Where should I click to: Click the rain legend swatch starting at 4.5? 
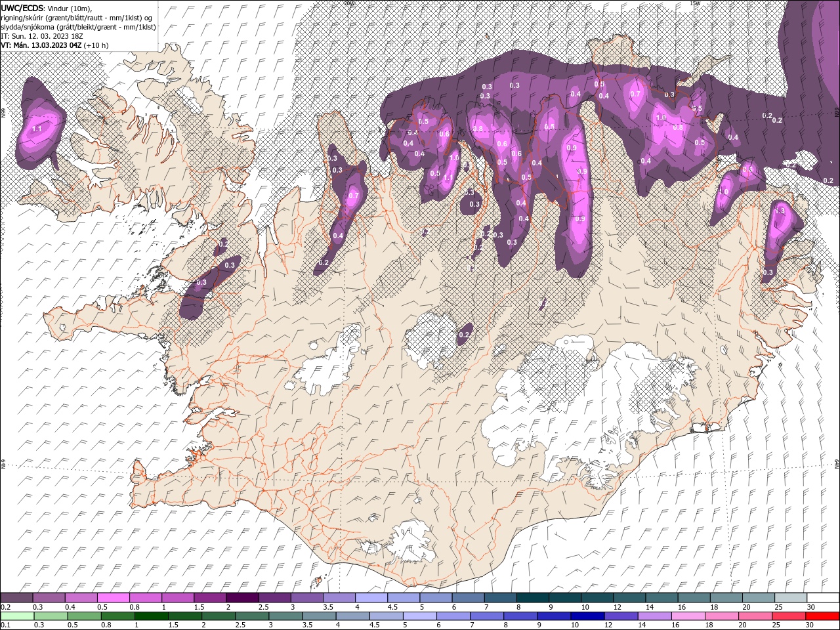[386, 616]
